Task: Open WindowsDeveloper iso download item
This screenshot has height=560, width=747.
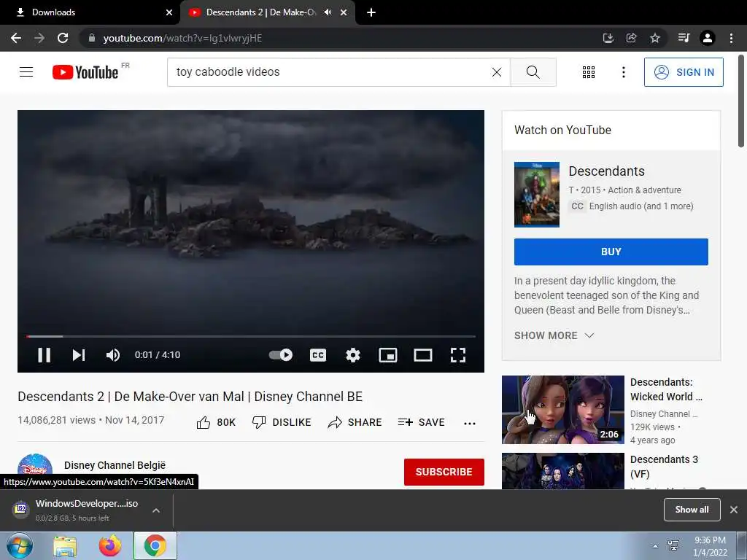Action: click(76, 510)
